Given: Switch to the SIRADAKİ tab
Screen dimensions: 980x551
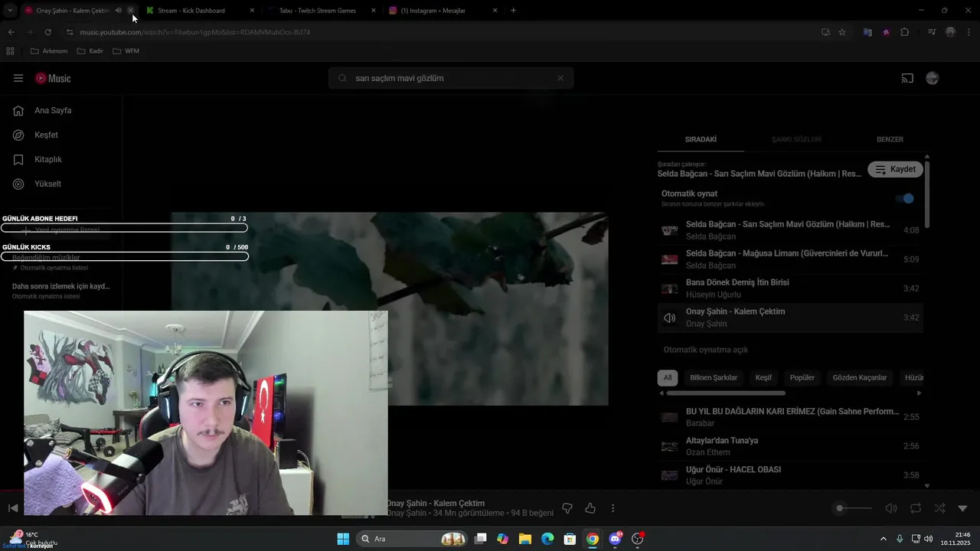Looking at the screenshot, I should coord(701,139).
